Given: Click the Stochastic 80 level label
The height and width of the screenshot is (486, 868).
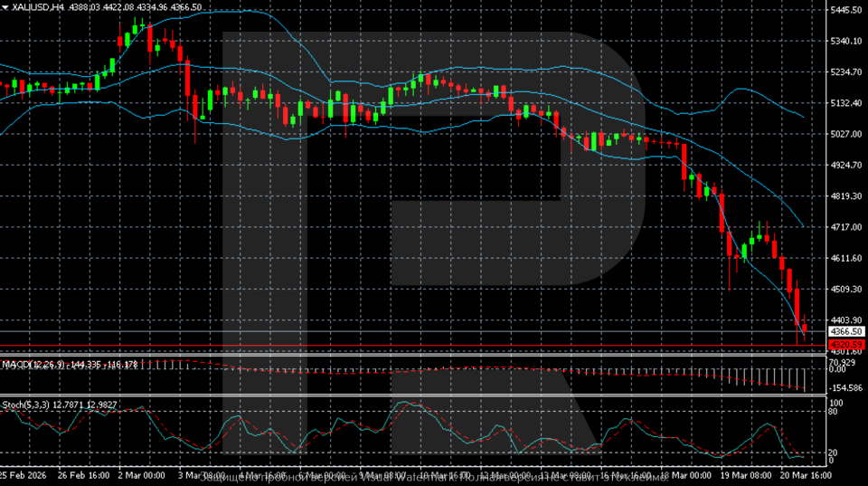Looking at the screenshot, I should [x=835, y=411].
